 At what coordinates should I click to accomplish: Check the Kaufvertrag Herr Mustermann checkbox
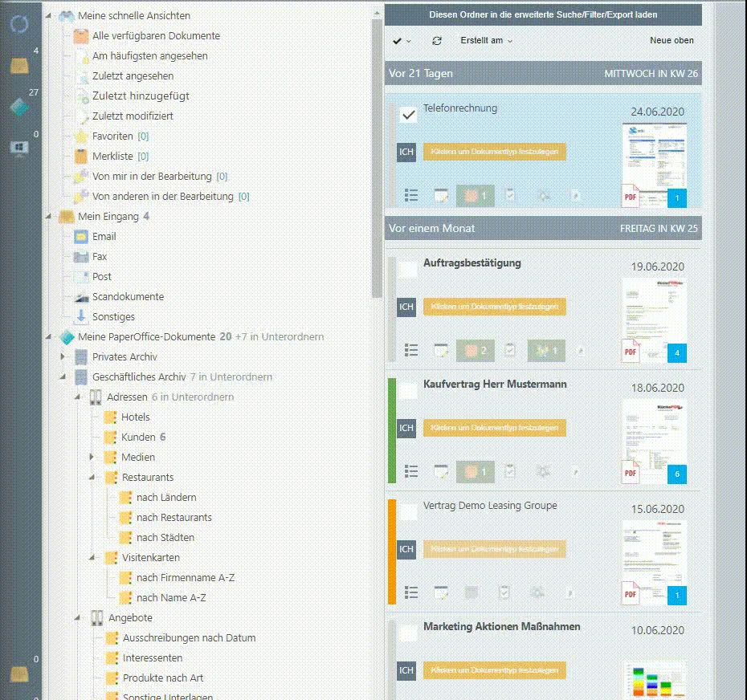coord(408,391)
